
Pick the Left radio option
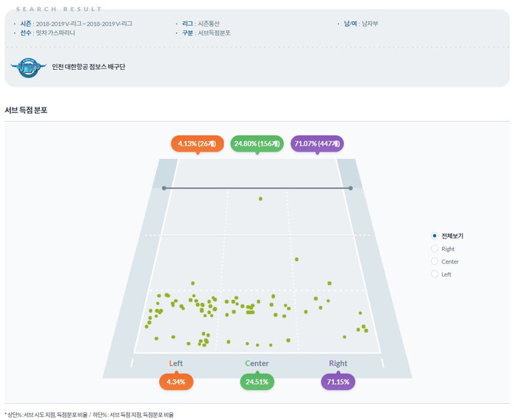point(435,274)
